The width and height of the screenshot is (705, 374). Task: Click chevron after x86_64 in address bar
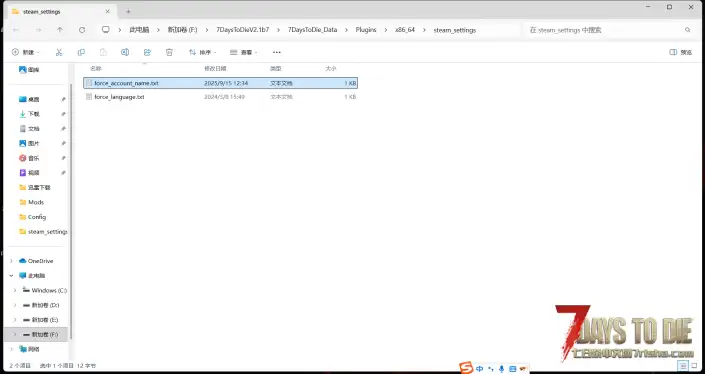click(x=424, y=30)
